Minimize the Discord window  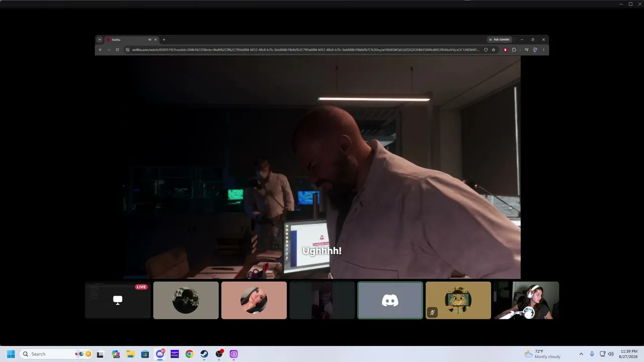click(621, 4)
